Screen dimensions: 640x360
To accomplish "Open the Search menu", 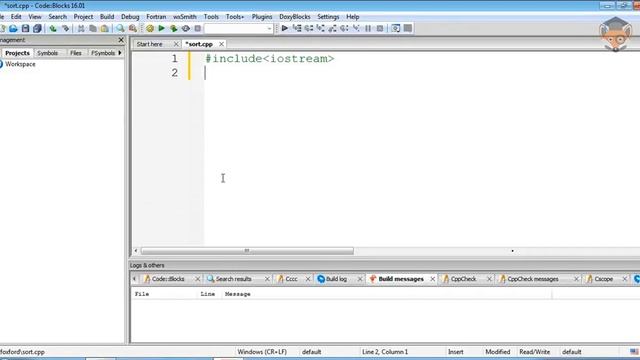I will point(58,17).
